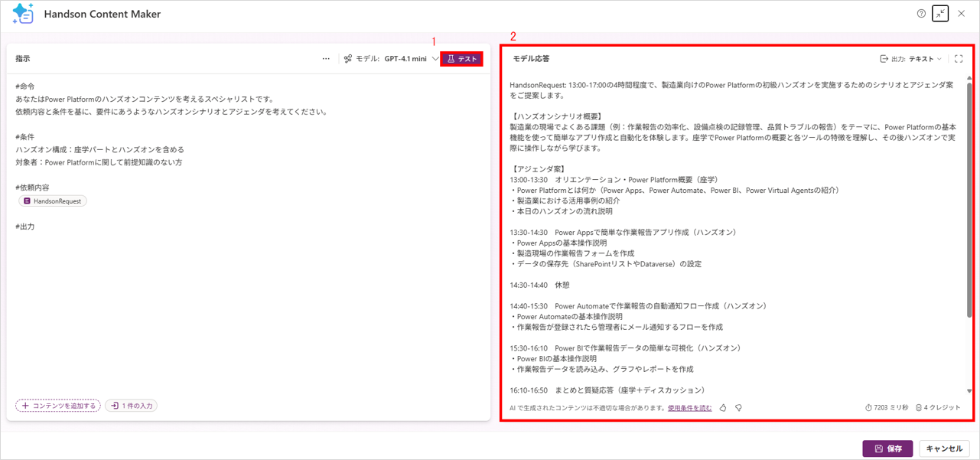Open the 使用条件を読む link
980x460 pixels.
coord(689,408)
